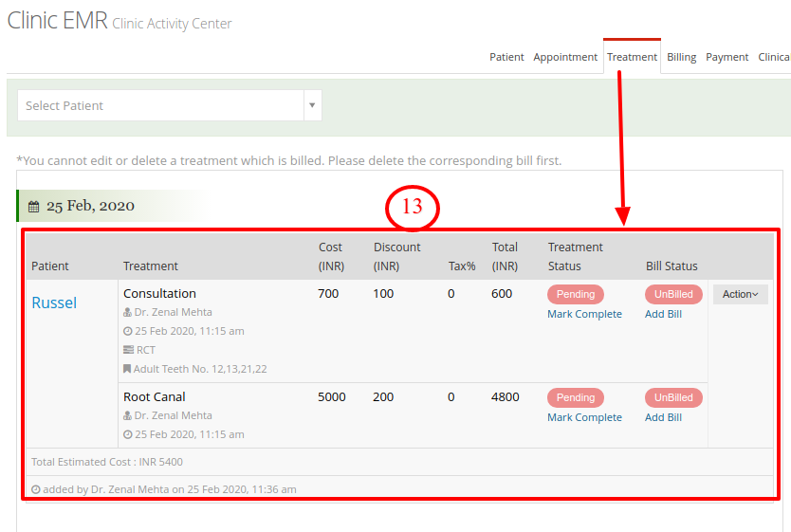
Task: Click 'Total Estimated Cost : INR 5400'
Action: click(x=107, y=462)
